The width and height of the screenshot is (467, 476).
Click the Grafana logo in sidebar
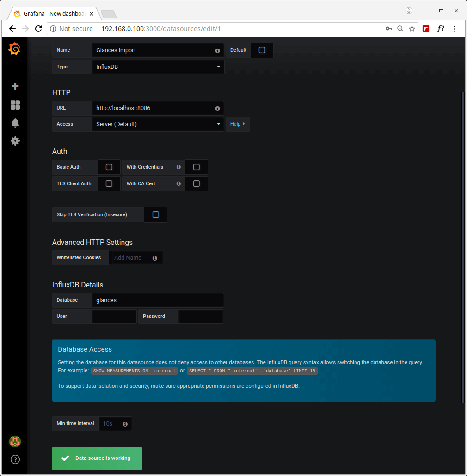pyautogui.click(x=15, y=49)
